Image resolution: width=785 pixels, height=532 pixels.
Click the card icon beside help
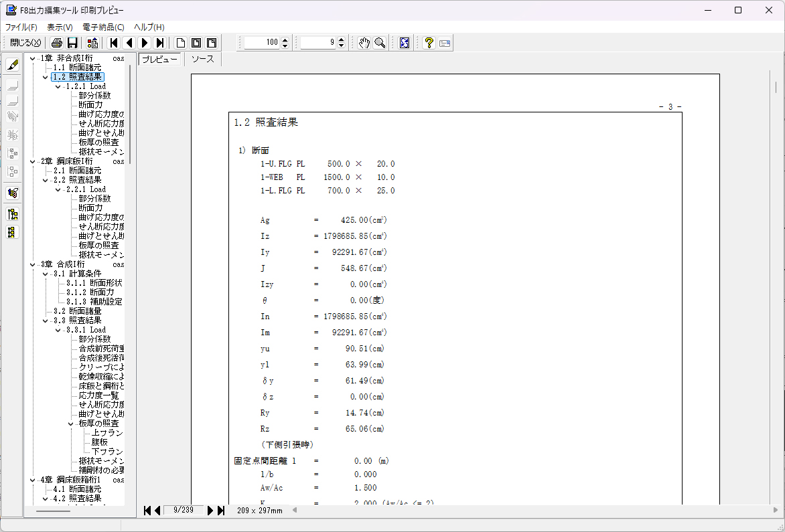click(445, 43)
